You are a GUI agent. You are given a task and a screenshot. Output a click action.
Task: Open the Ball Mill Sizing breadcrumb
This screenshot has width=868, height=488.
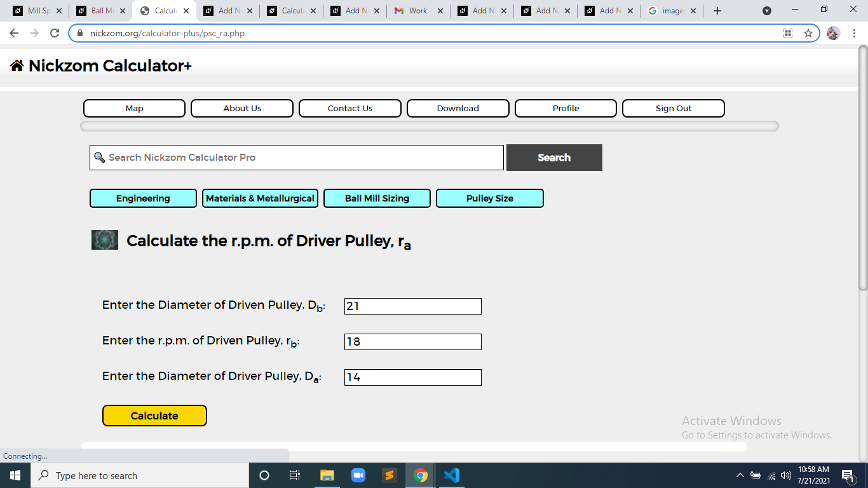pyautogui.click(x=377, y=198)
